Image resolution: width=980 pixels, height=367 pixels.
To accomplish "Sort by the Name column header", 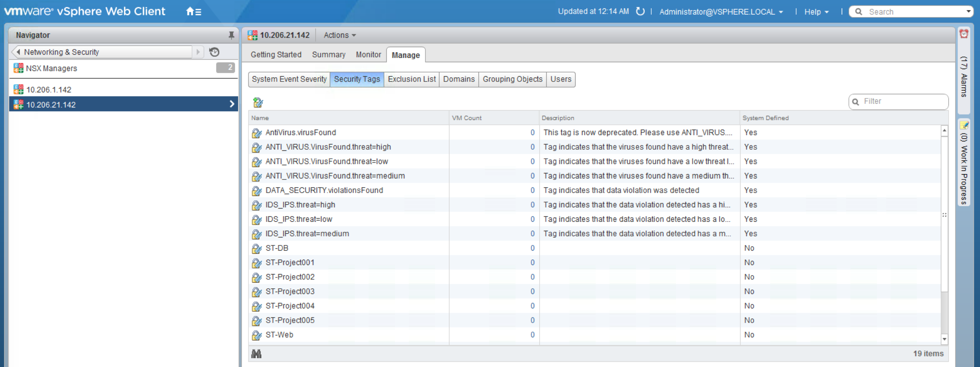I will [x=349, y=118].
